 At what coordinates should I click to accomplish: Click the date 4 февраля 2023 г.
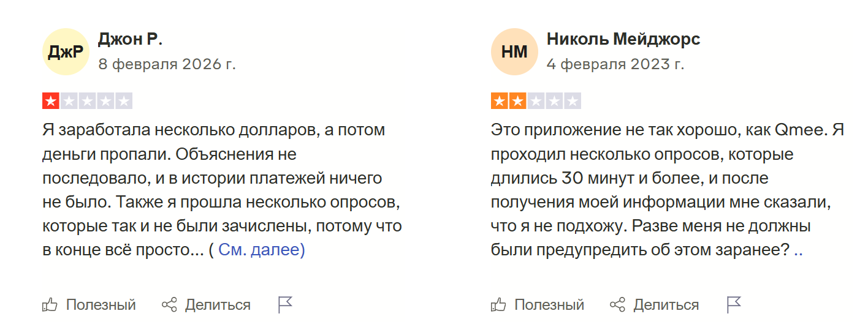click(615, 64)
